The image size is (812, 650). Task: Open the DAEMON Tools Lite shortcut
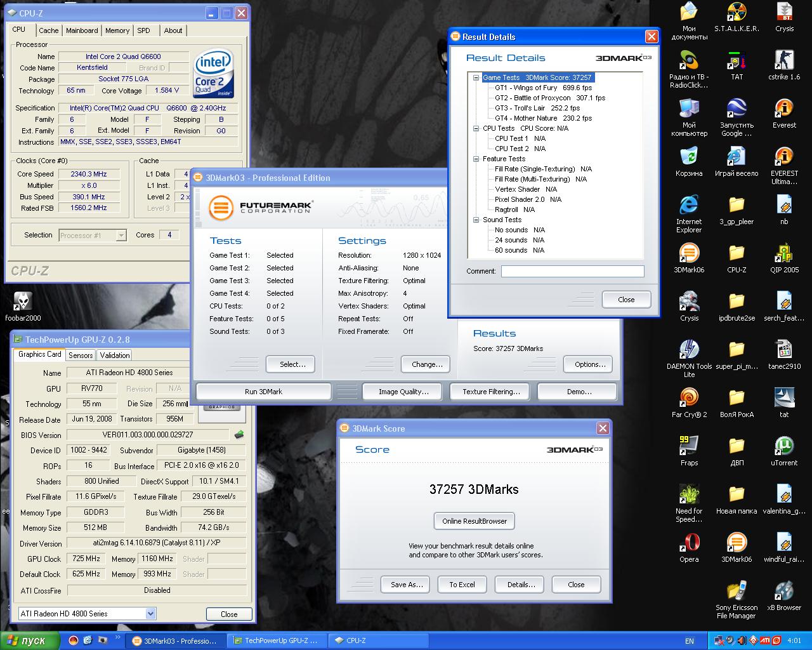(x=689, y=359)
